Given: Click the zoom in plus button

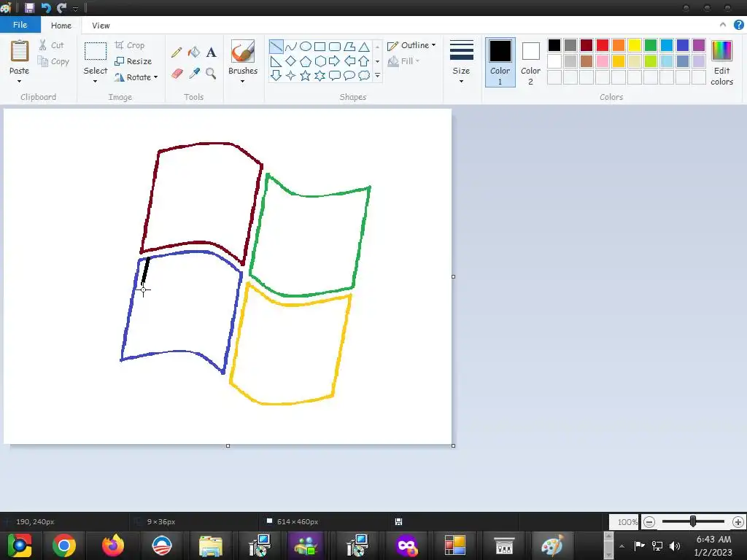Looking at the screenshot, I should [x=738, y=522].
